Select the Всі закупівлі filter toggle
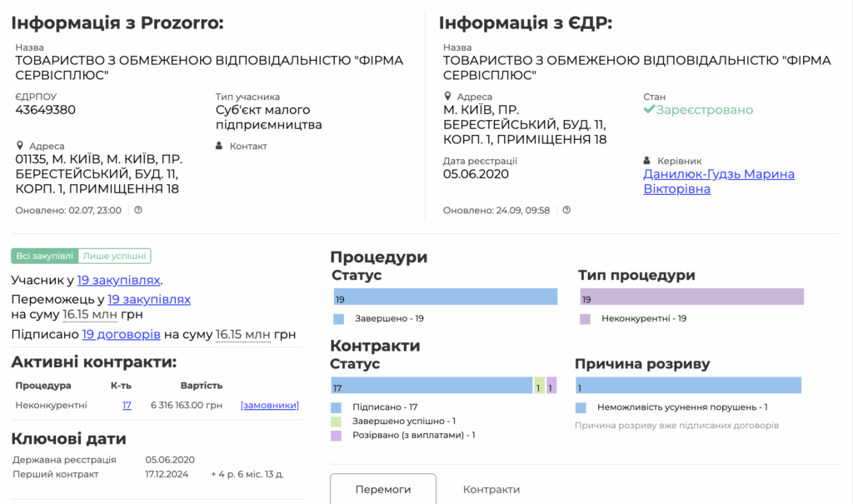 coord(45,257)
